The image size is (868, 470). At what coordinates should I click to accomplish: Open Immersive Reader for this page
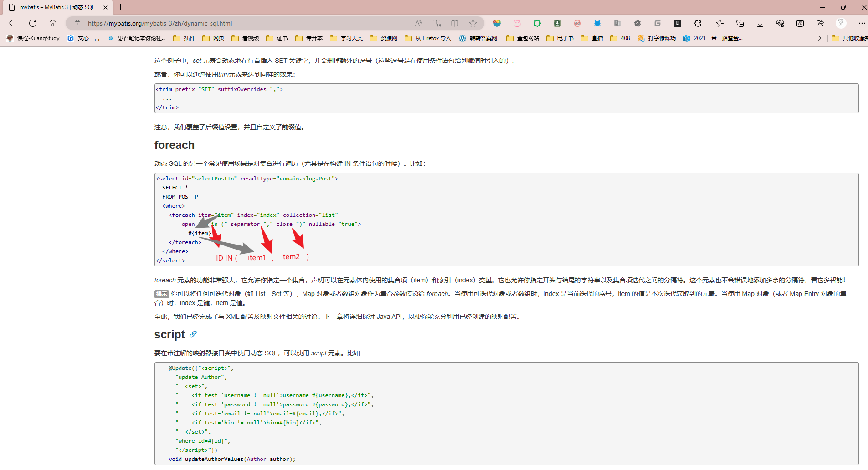437,23
